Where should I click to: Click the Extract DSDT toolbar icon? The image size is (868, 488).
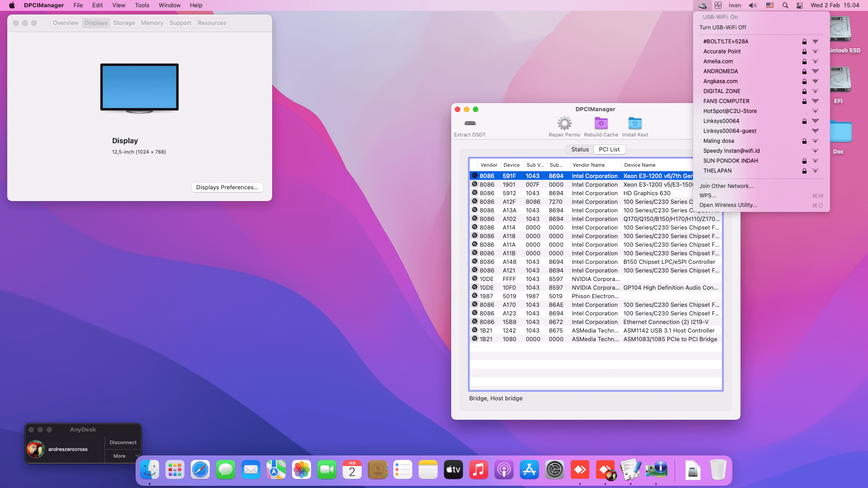(470, 123)
